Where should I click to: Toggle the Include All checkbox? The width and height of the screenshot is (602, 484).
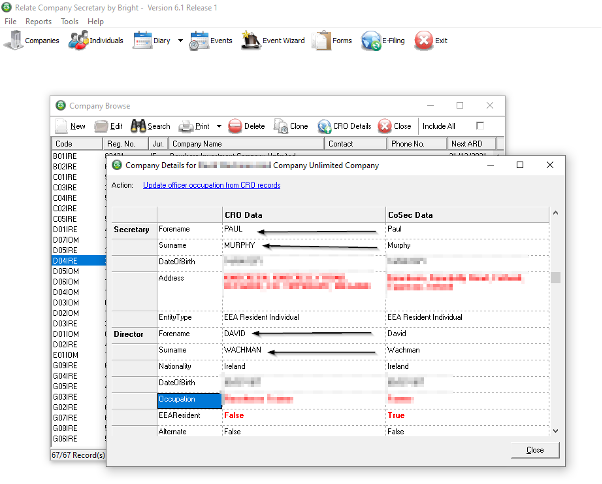(x=480, y=126)
